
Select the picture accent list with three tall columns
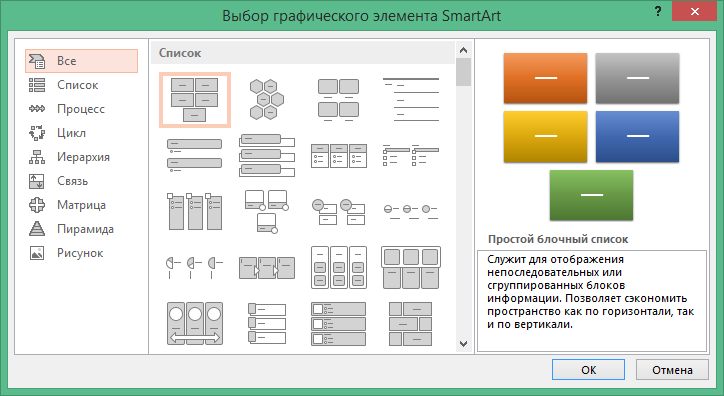[194, 211]
